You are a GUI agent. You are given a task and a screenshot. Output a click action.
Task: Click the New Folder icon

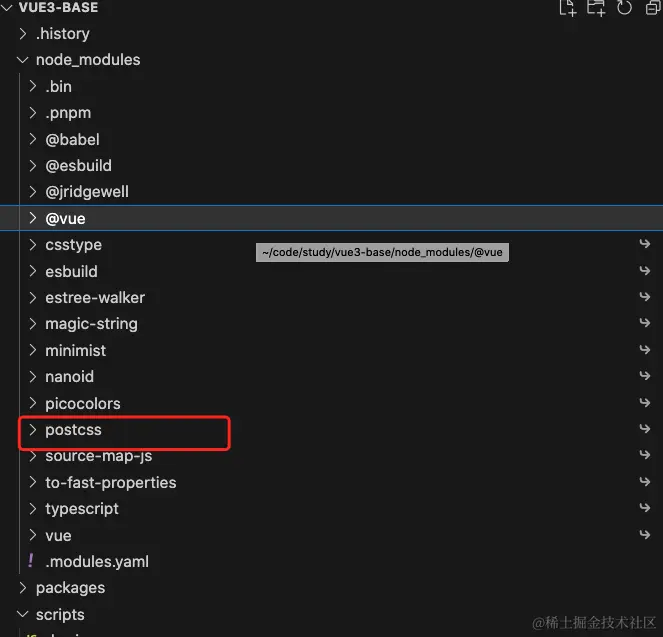596,8
